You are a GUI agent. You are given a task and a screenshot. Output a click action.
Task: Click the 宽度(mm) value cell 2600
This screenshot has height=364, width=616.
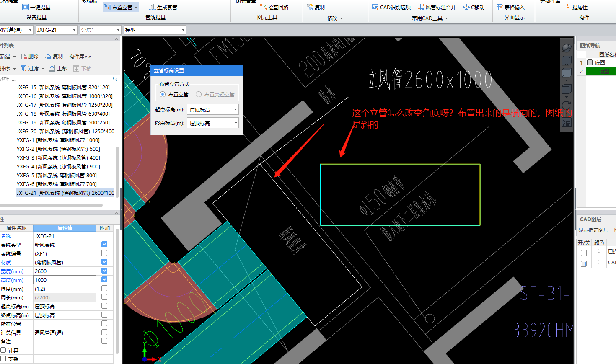(x=65, y=271)
